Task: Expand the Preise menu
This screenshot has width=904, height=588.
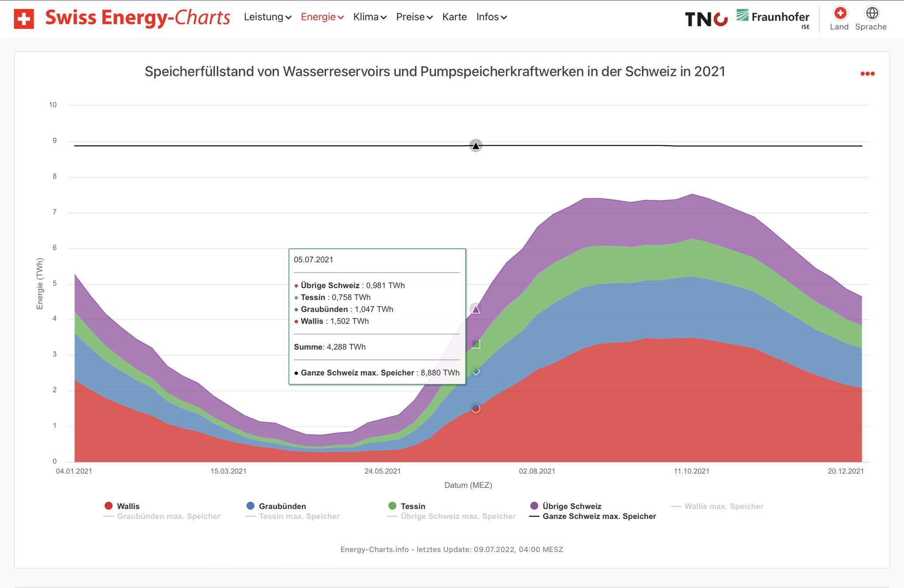Action: click(x=414, y=17)
